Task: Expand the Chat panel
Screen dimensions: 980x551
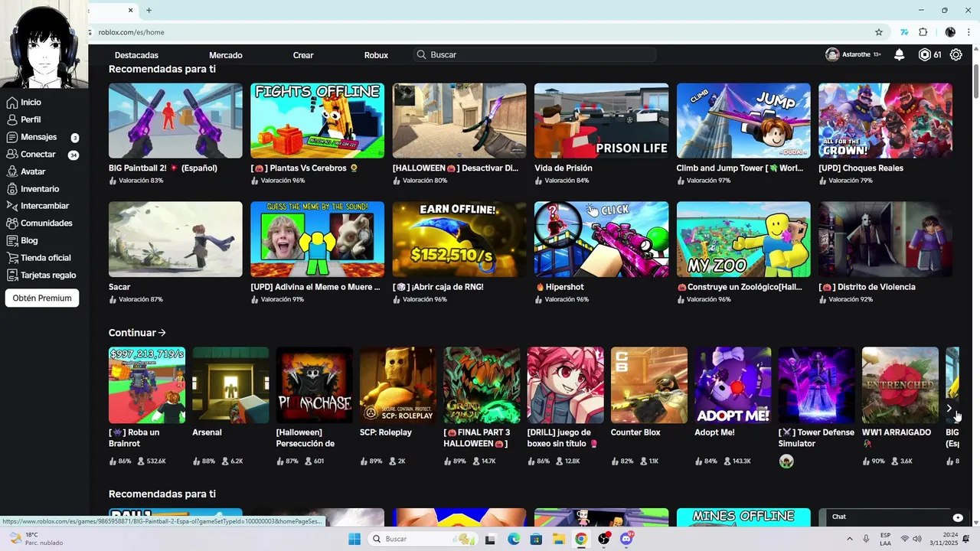Action: 957,517
